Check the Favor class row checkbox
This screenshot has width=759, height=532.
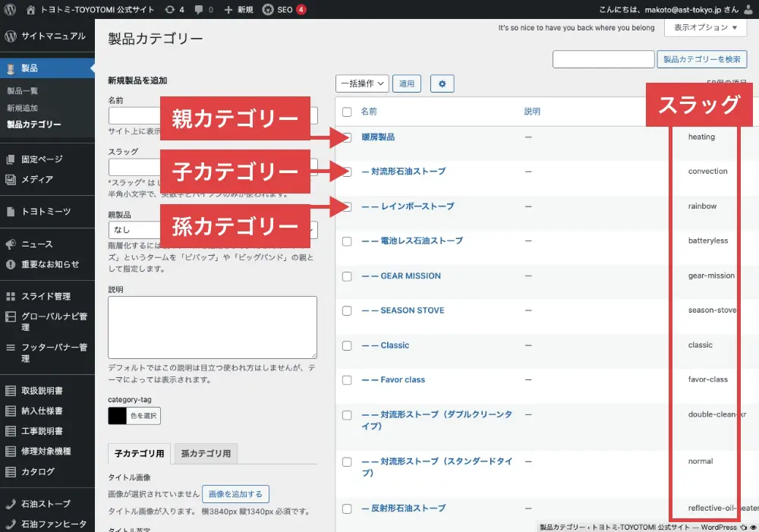347,380
